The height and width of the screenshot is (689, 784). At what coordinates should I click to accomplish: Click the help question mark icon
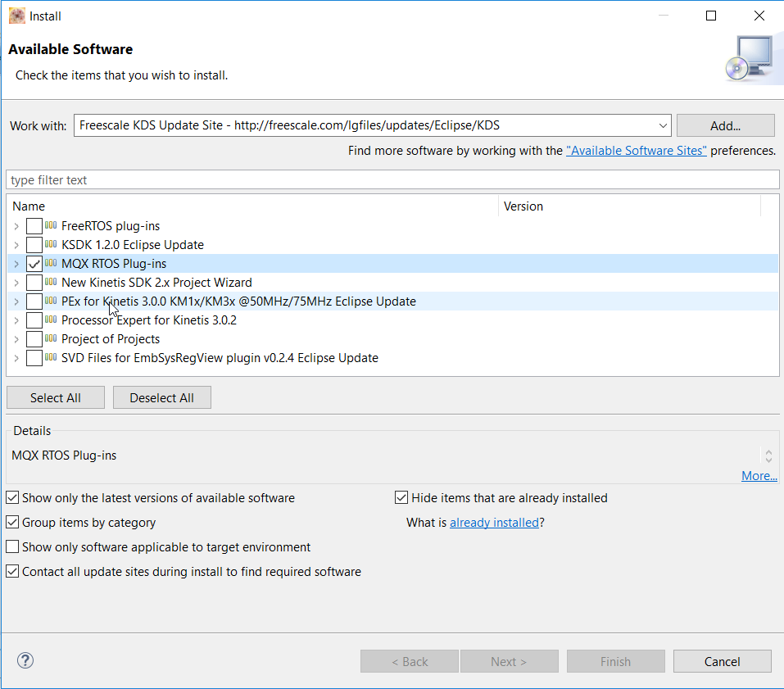25,661
